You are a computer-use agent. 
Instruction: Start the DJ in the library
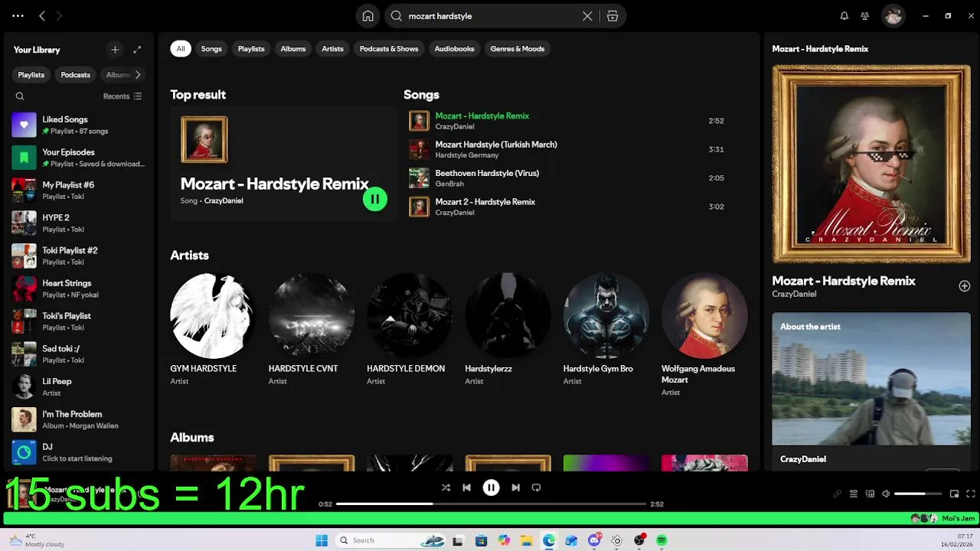(x=78, y=452)
